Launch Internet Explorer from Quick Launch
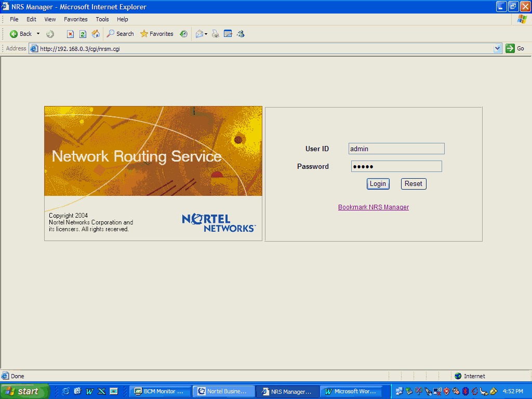The width and height of the screenshot is (532, 399). pos(66,391)
